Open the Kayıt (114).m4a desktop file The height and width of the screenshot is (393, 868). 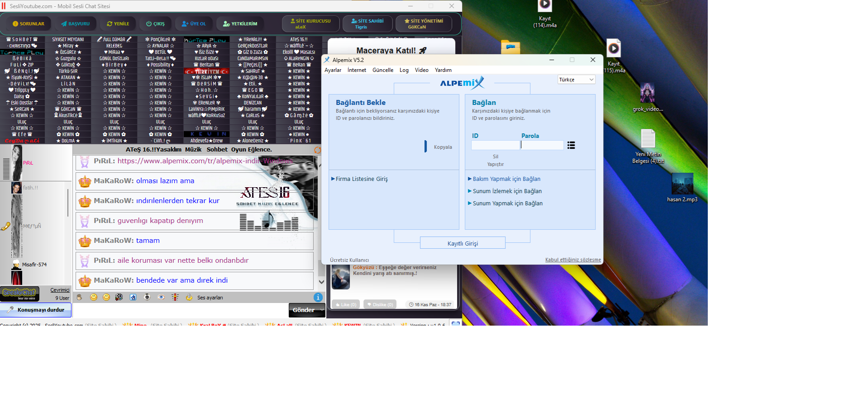(x=545, y=14)
